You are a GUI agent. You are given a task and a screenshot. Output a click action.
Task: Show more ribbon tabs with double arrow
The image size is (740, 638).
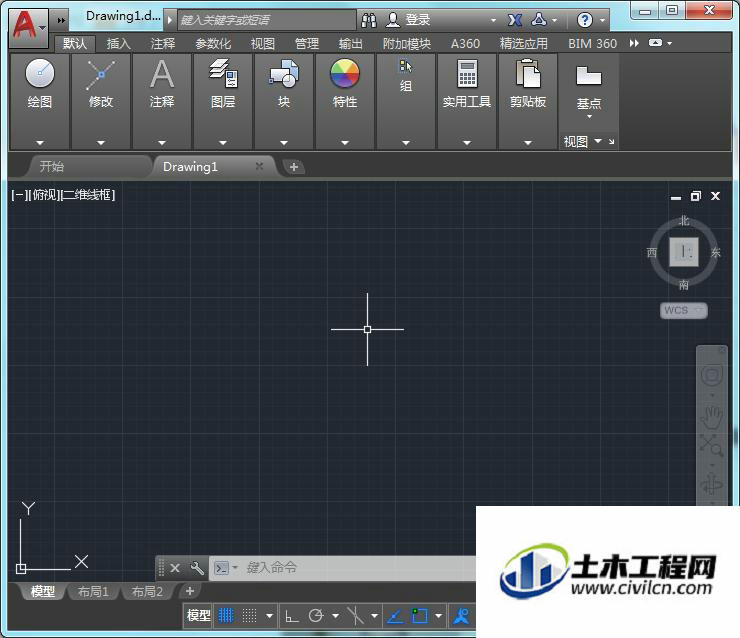coord(634,43)
